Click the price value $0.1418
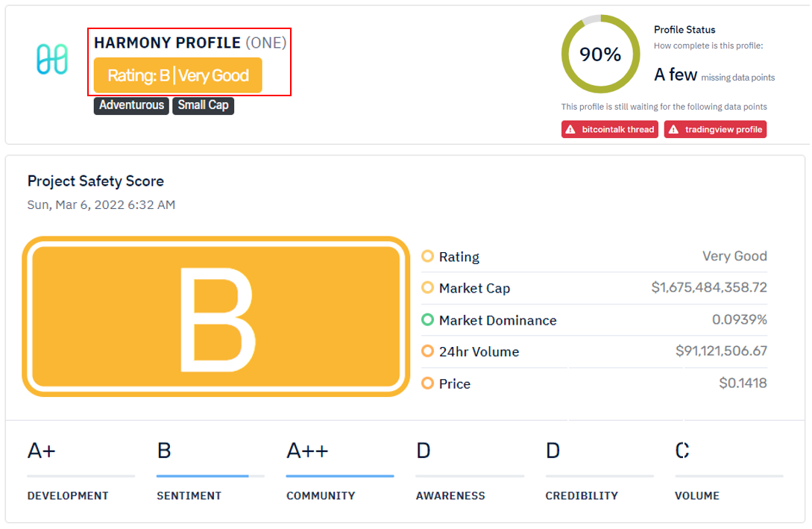This screenshot has height=529, width=812. tap(743, 384)
